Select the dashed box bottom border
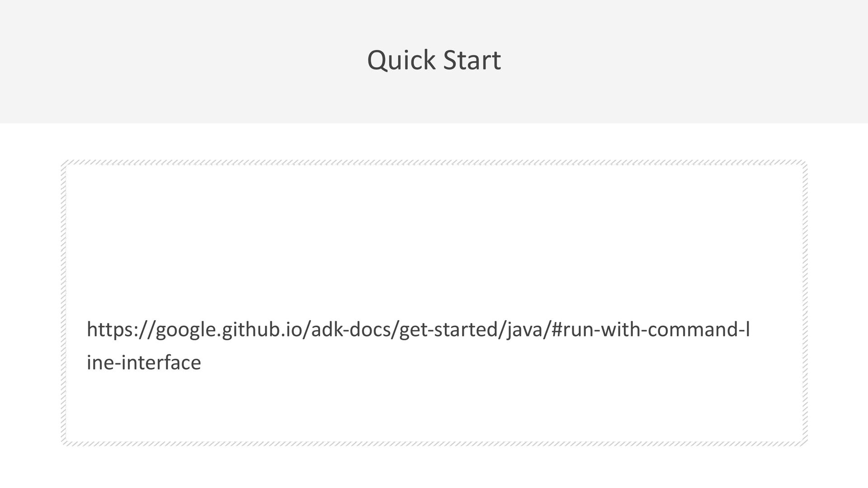Viewport: 868px width, 488px height. coord(434,443)
